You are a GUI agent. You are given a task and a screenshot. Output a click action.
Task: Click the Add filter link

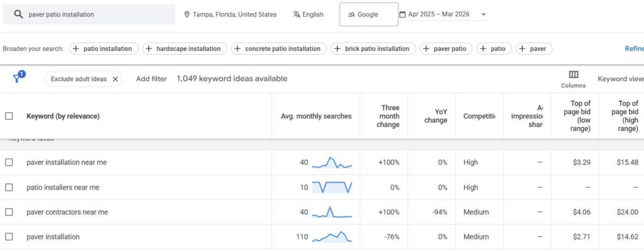coord(152,79)
